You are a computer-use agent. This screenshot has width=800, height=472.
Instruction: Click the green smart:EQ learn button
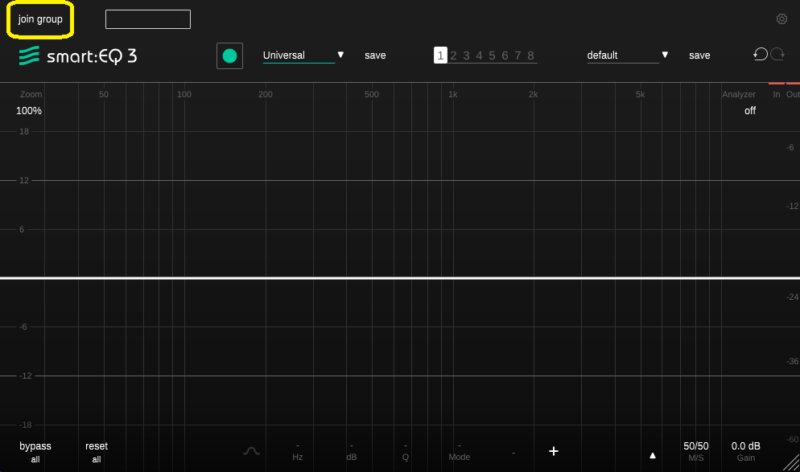tap(230, 56)
